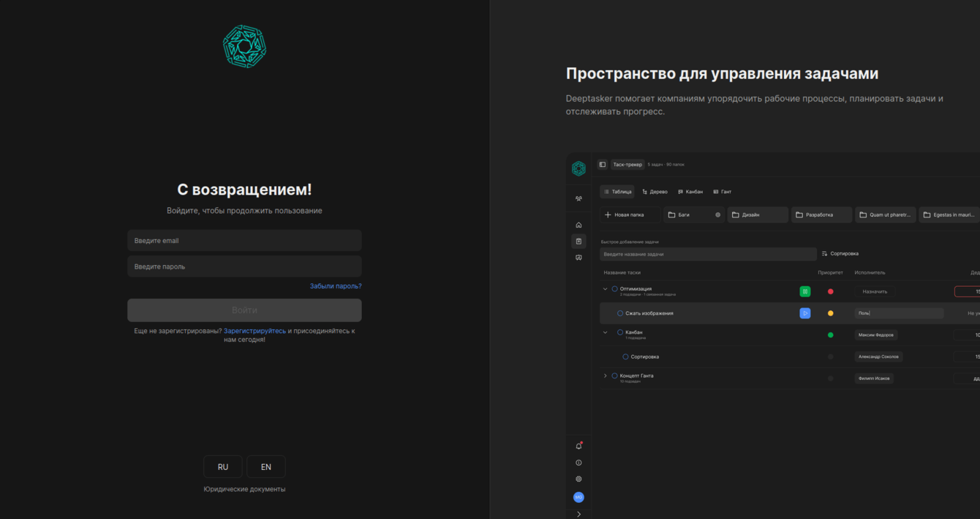Expand the Концепт Ганта task row chevron

[605, 376]
